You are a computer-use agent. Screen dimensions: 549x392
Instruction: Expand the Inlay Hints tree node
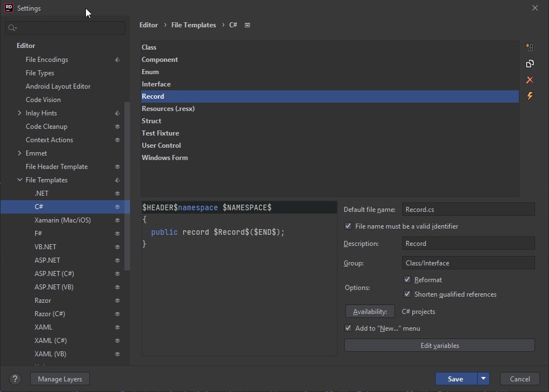20,113
